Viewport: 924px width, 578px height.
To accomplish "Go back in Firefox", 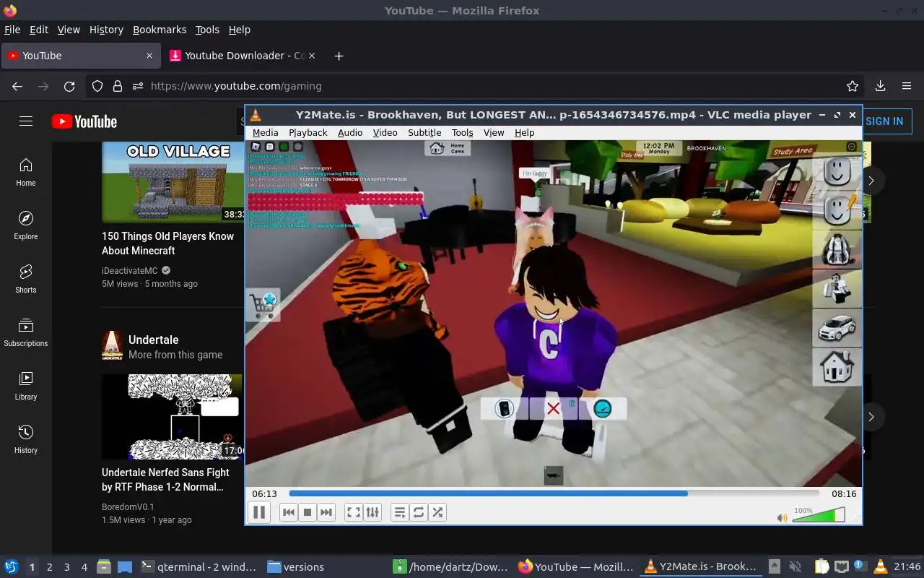I will pyautogui.click(x=17, y=86).
